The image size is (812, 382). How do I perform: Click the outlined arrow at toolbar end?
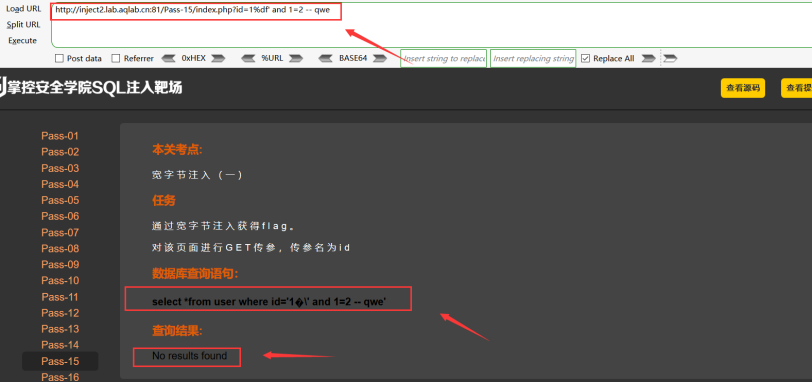pyautogui.click(x=671, y=58)
